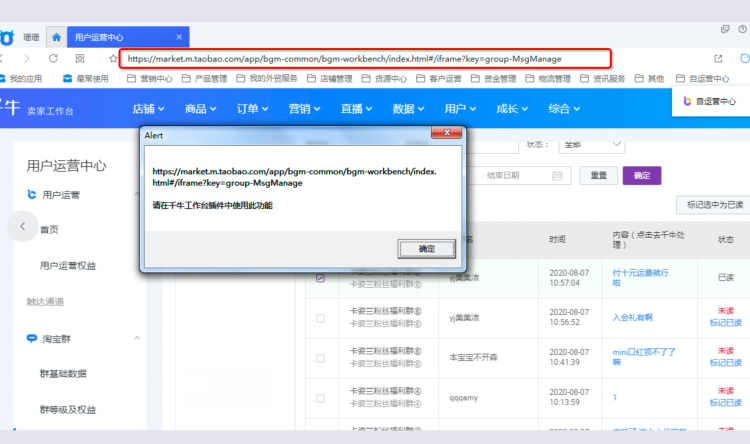This screenshot has width=750, height=444.
Task: Check the 本宝宝不开森 row checkbox
Action: [320, 358]
